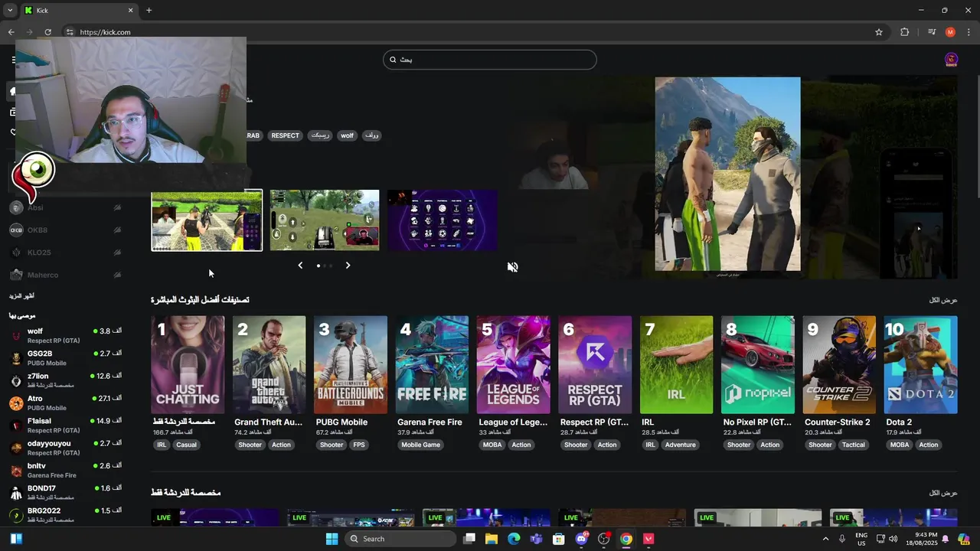The image size is (980, 551).
Task: Bookmark this page with star icon
Action: pyautogui.click(x=879, y=32)
